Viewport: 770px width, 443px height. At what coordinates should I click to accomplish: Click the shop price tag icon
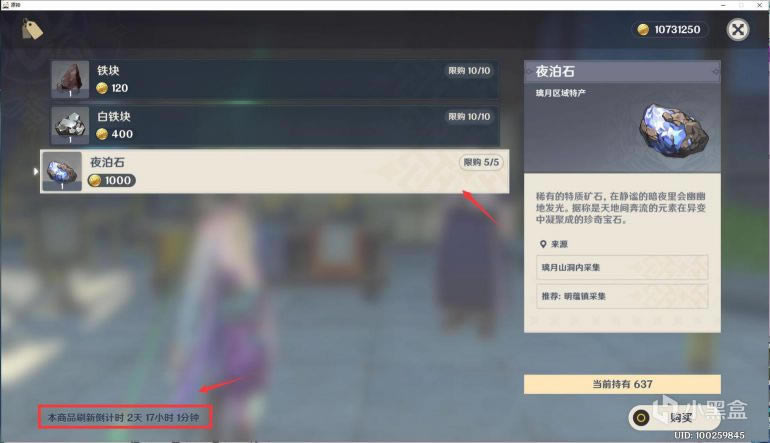click(34, 31)
